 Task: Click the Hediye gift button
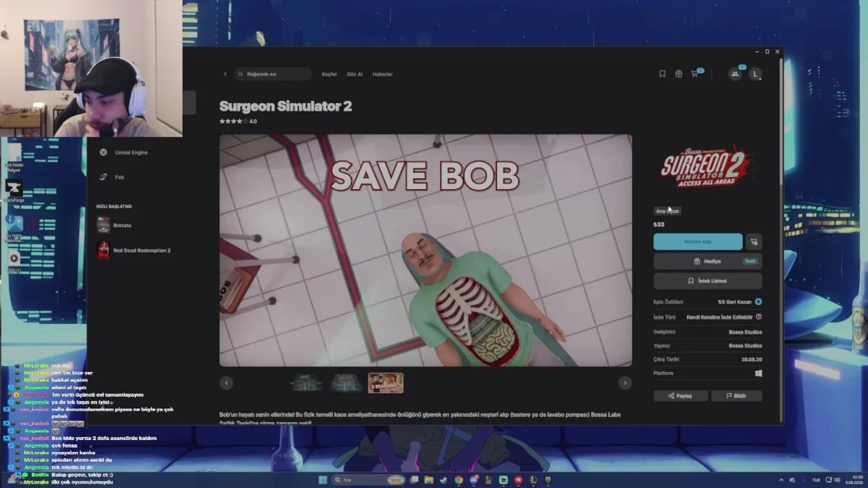708,261
